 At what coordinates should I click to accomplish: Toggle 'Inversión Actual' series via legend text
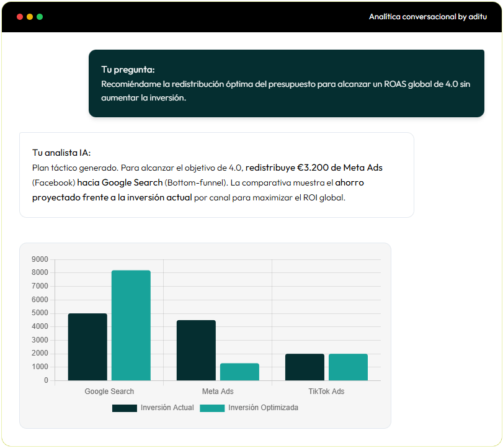(x=167, y=408)
